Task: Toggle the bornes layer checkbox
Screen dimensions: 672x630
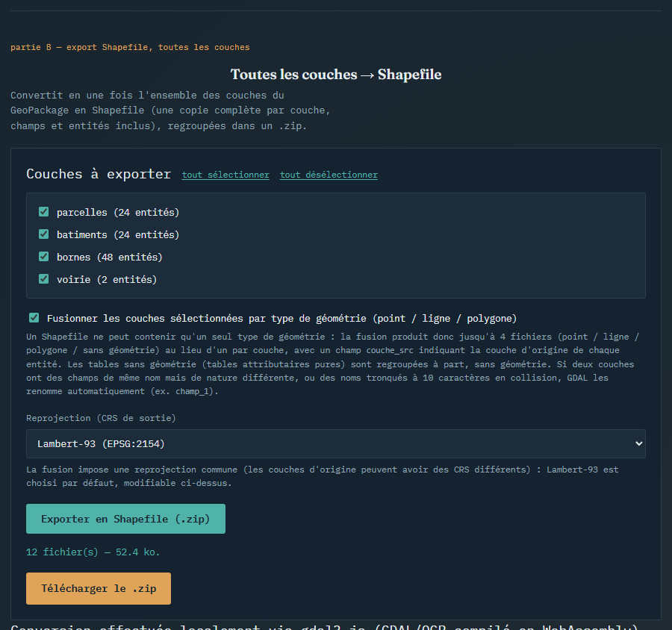Action: (44, 256)
